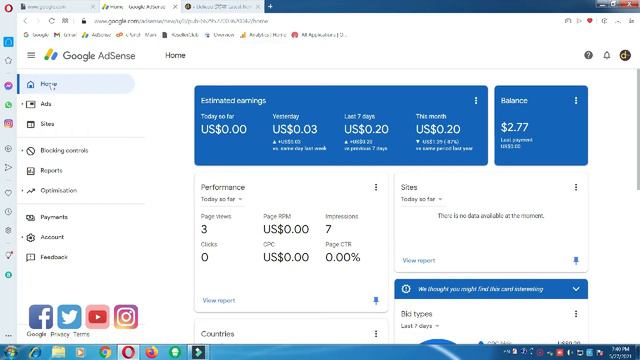Open a new browser tab
The width and height of the screenshot is (640, 360).
(270, 7)
